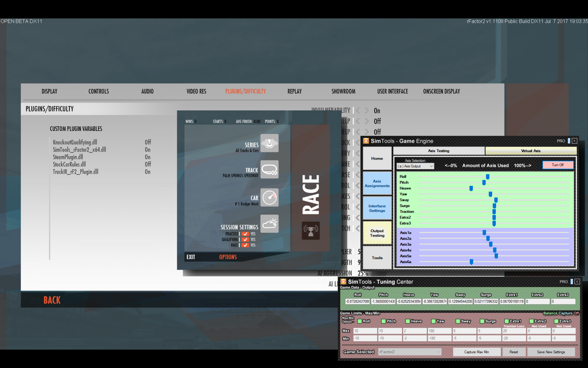Switch to the User Interface tab

pyautogui.click(x=392, y=91)
